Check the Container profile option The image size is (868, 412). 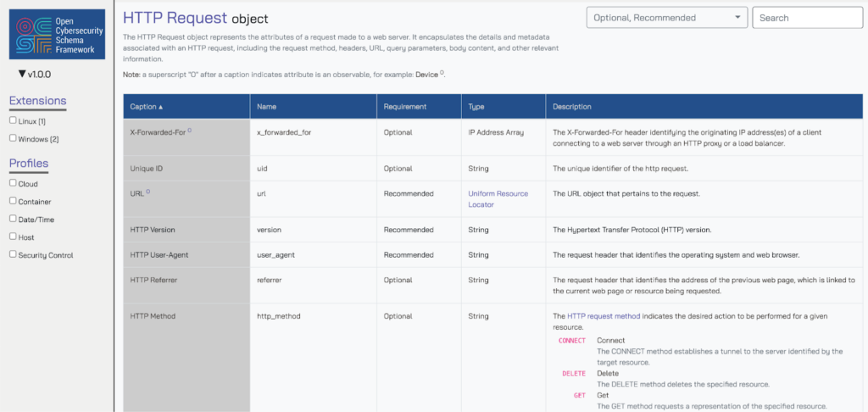click(13, 201)
